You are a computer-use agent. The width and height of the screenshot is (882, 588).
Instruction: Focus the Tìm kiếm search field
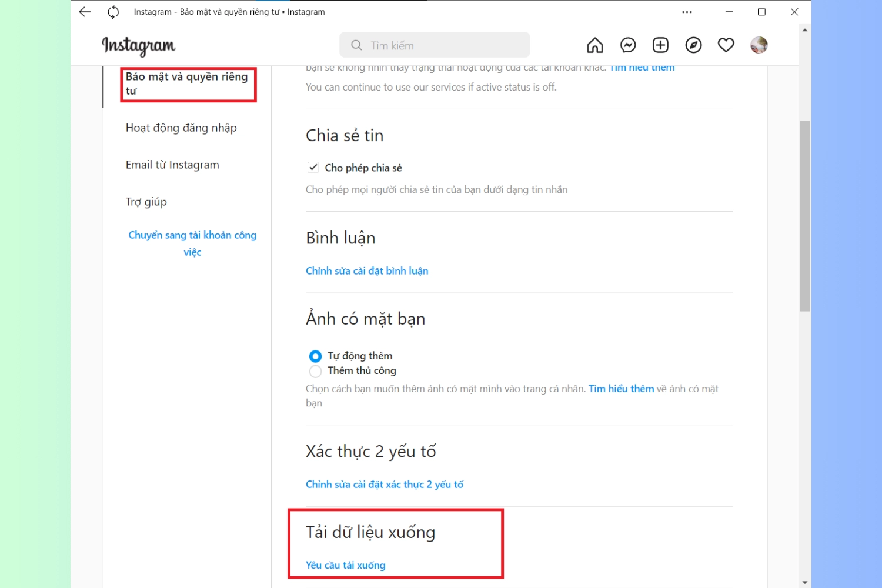pyautogui.click(x=435, y=45)
